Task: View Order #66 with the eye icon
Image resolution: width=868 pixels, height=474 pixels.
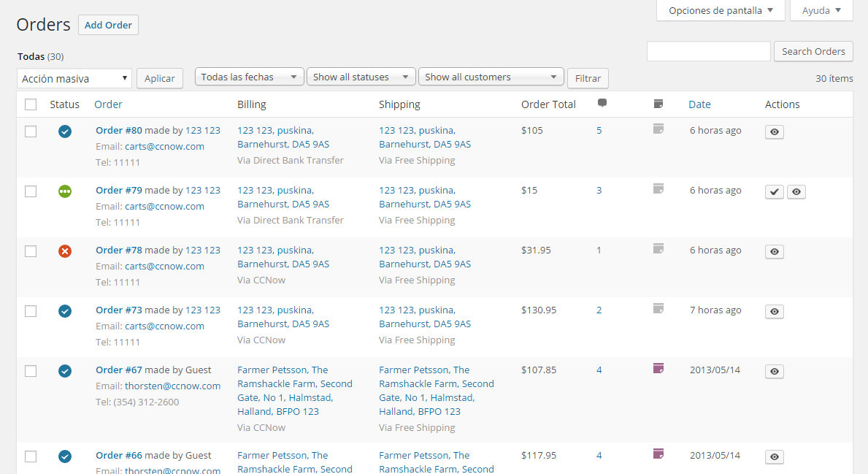Action: click(775, 456)
